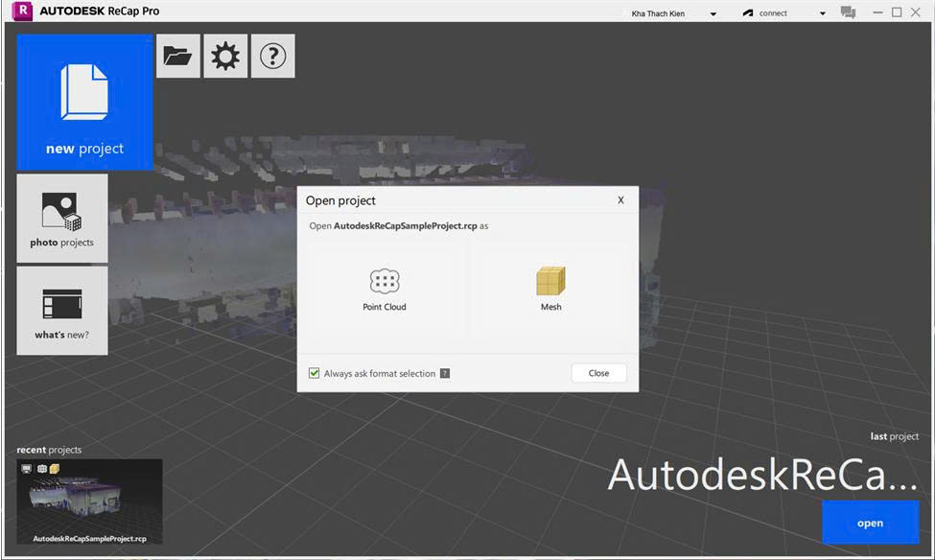Close Open project dialog with X
The height and width of the screenshot is (560, 935).
(620, 200)
